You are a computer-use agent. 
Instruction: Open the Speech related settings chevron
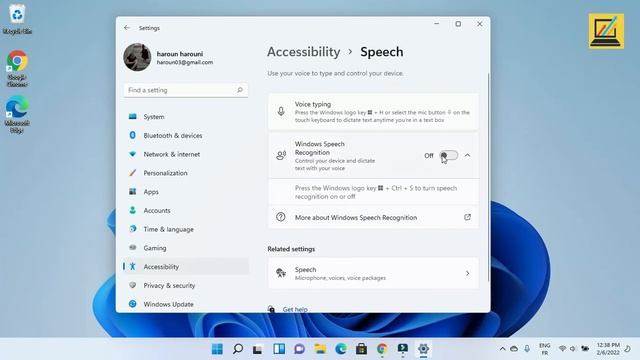[x=467, y=273]
